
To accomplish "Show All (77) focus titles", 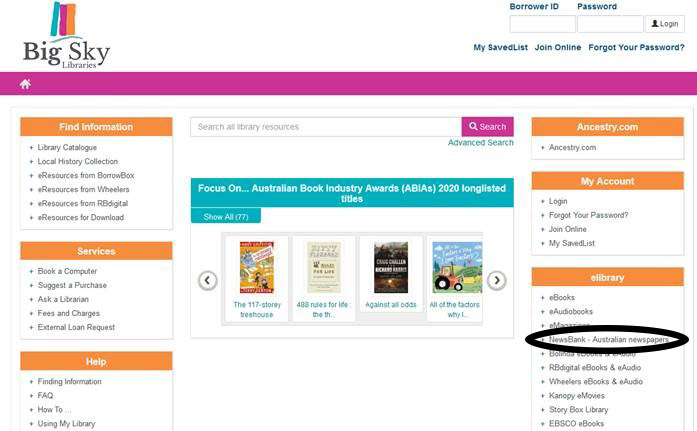I will coord(226,217).
